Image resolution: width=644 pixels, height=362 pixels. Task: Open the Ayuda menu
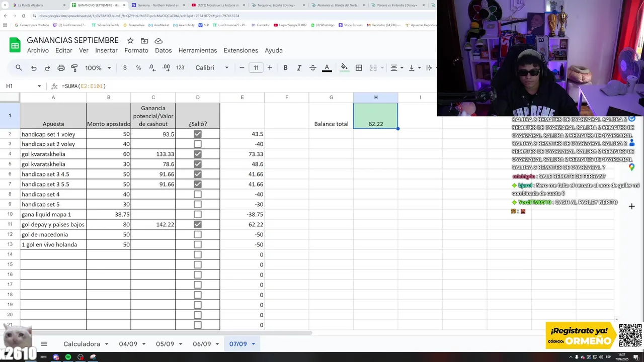274,50
